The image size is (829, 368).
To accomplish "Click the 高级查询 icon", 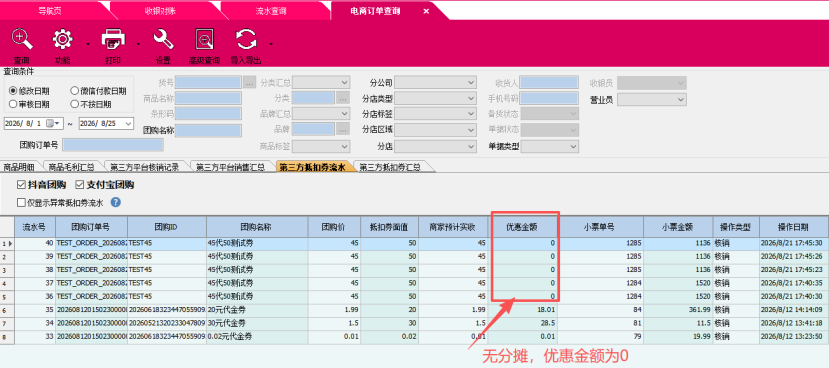I will (204, 40).
